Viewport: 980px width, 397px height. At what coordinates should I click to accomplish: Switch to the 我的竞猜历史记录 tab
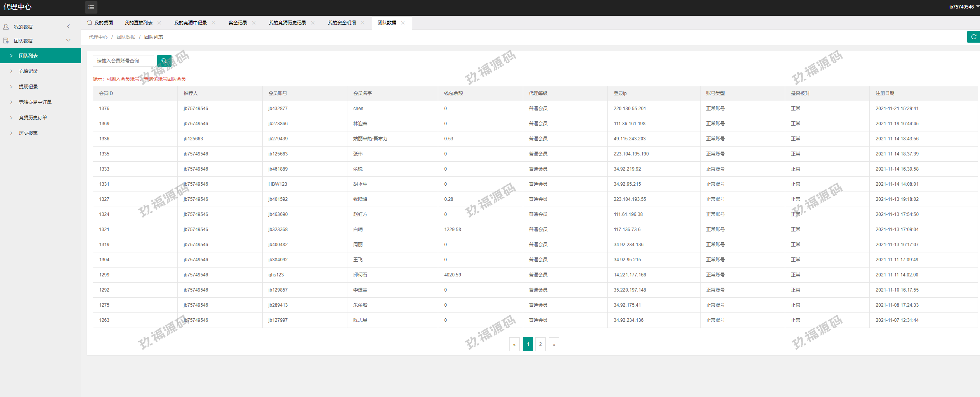[287, 23]
